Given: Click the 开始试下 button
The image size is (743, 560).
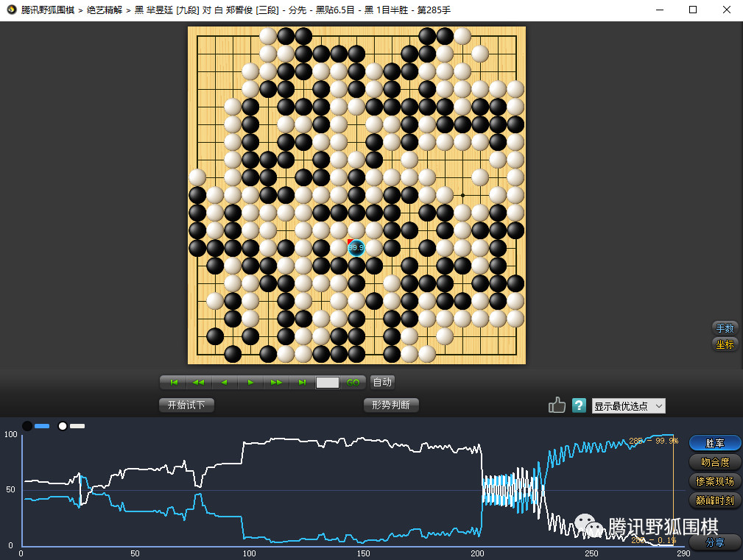Looking at the screenshot, I should (186, 405).
